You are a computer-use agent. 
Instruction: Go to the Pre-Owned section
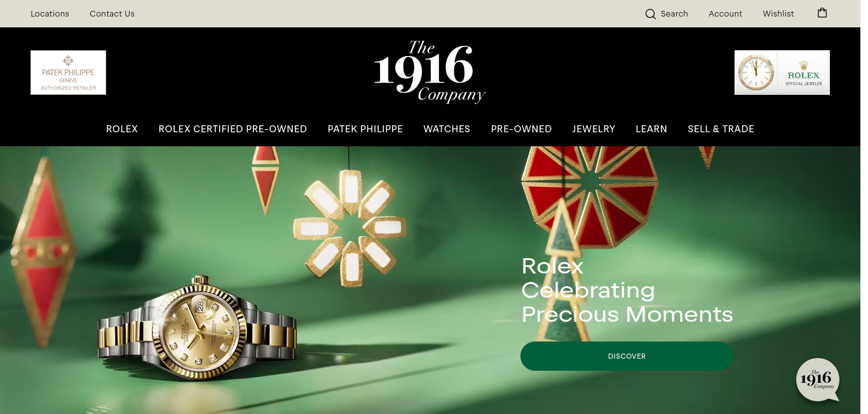521,129
